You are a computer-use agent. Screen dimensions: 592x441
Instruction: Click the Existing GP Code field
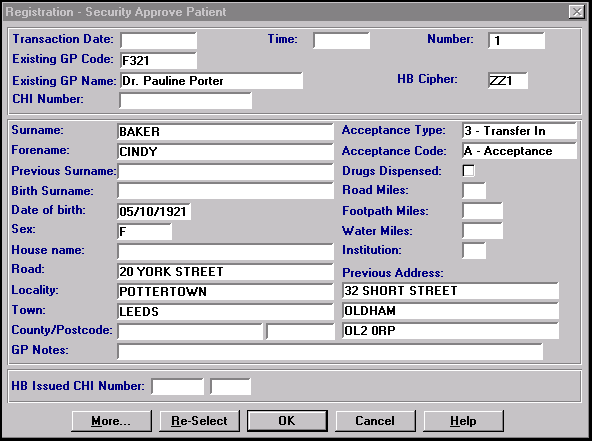coord(159,60)
